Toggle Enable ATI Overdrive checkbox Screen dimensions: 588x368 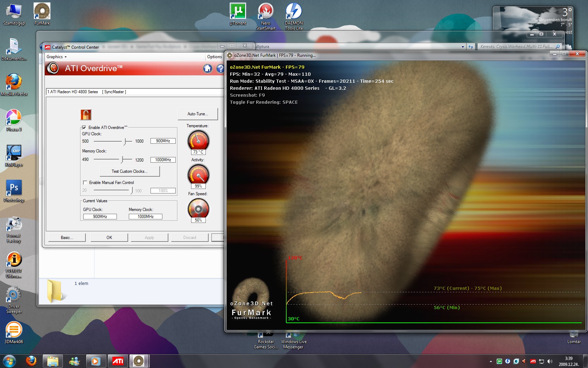(x=84, y=128)
